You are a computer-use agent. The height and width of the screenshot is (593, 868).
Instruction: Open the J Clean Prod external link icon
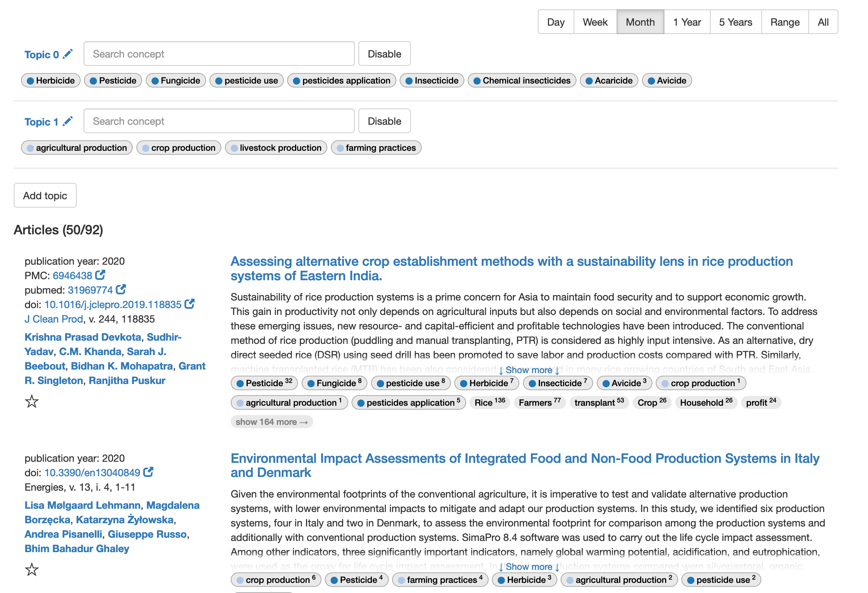(x=54, y=319)
